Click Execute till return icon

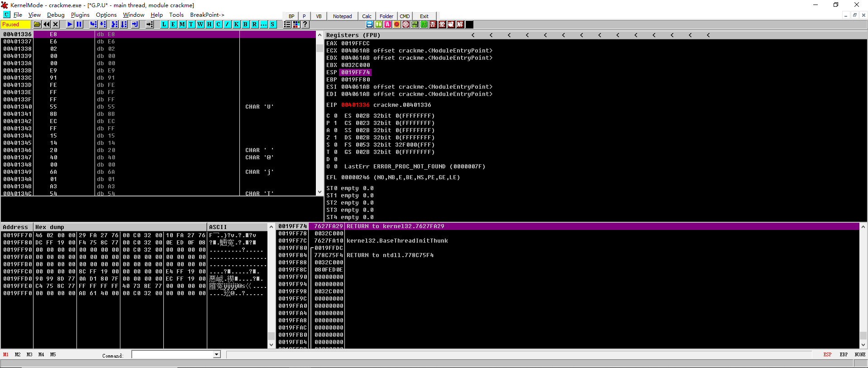click(x=135, y=24)
